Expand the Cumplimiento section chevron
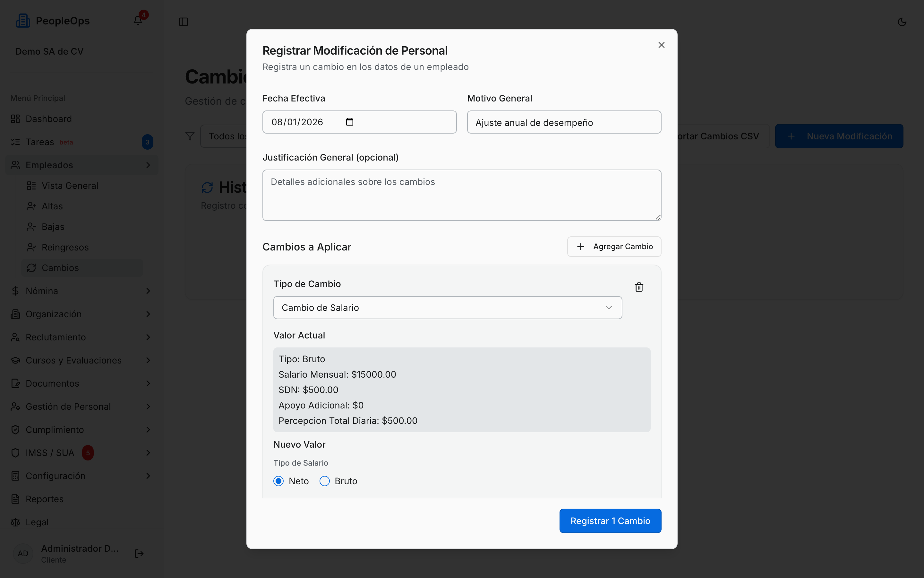The height and width of the screenshot is (578, 924). point(148,430)
